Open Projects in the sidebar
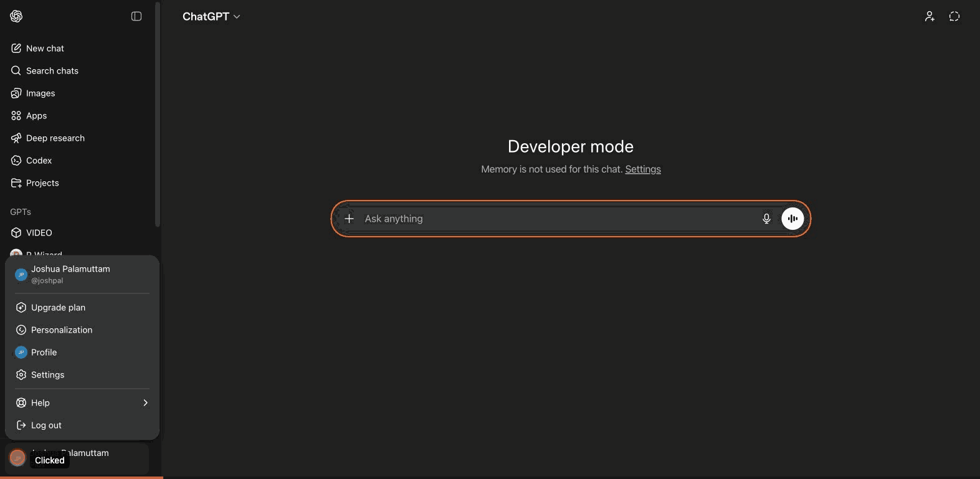980x479 pixels. tap(78, 183)
